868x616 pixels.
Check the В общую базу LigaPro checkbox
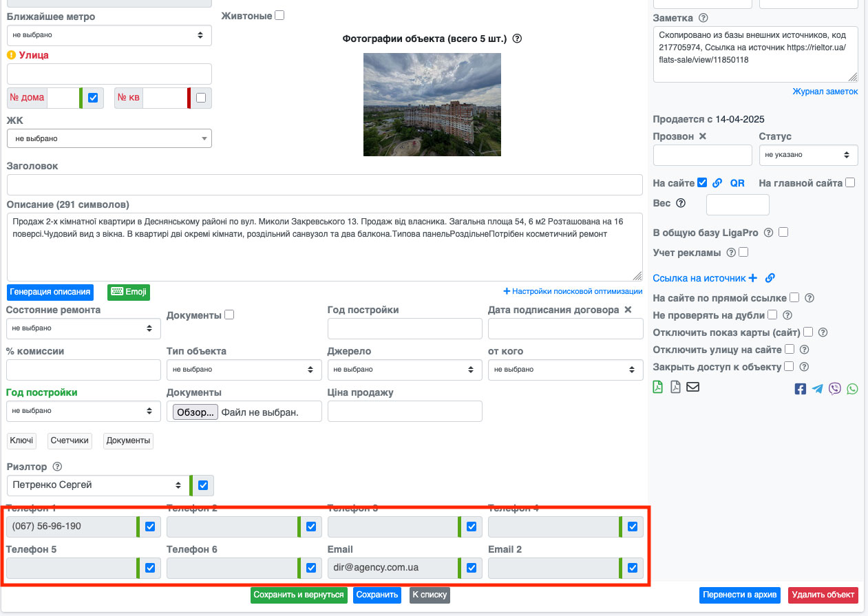coord(783,233)
